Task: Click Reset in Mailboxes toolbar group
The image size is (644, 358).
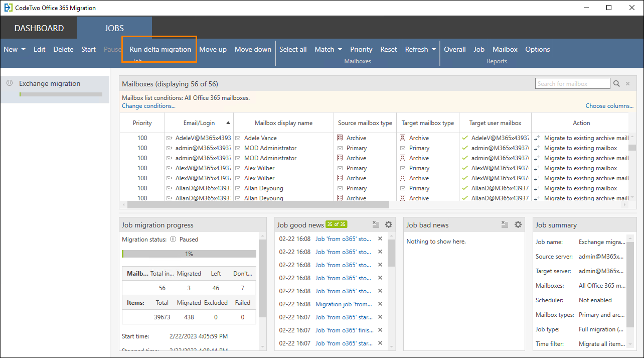Action: [x=388, y=49]
